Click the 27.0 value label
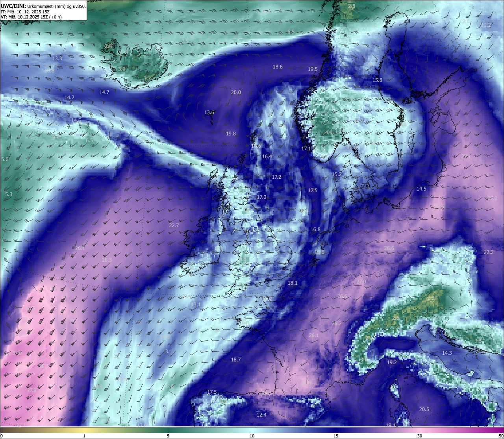The width and height of the screenshot is (504, 439). pos(361,282)
